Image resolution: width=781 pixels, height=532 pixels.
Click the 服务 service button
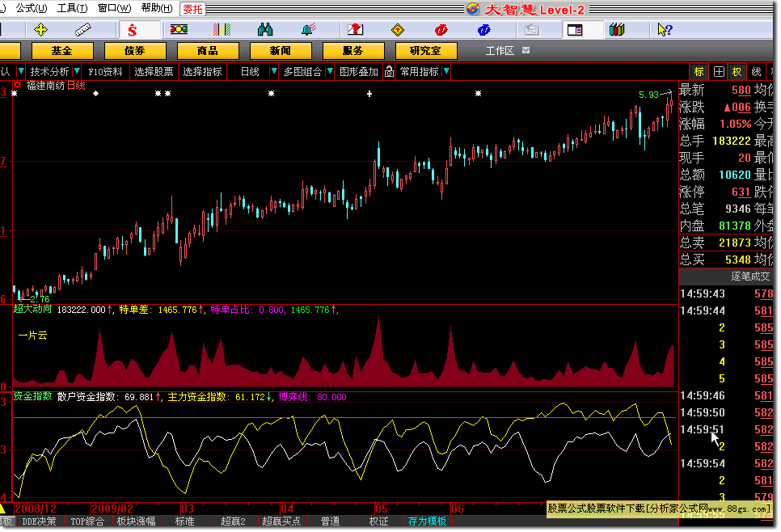[353, 51]
